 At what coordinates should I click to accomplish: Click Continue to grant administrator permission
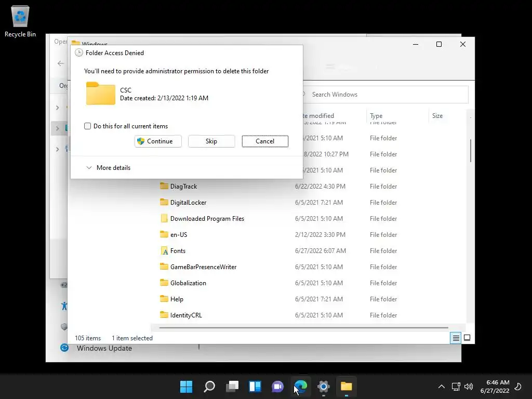point(158,141)
